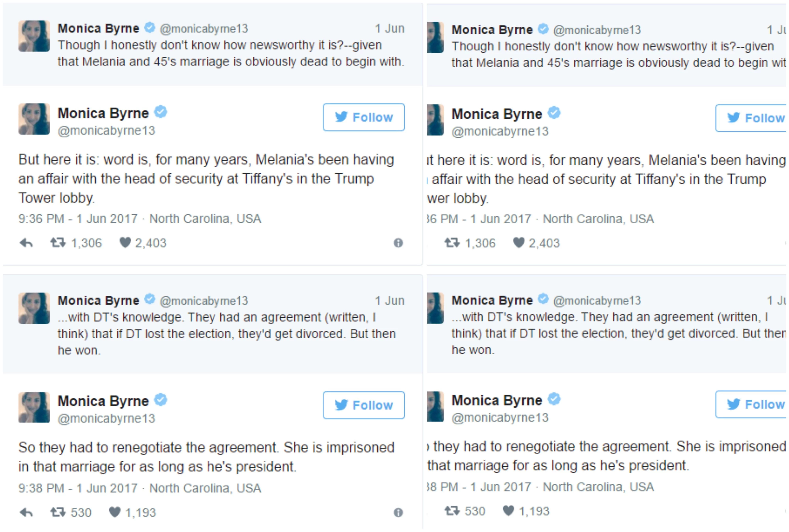Like the tweet with 2,403 hearts on left
The width and height of the screenshot is (789, 532).
[125, 243]
